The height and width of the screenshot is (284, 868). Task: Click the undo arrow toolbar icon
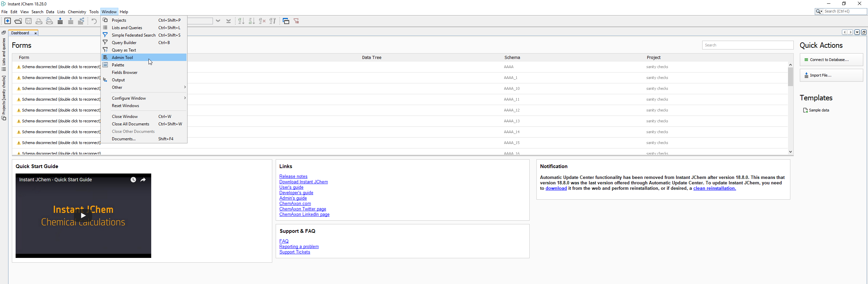94,21
